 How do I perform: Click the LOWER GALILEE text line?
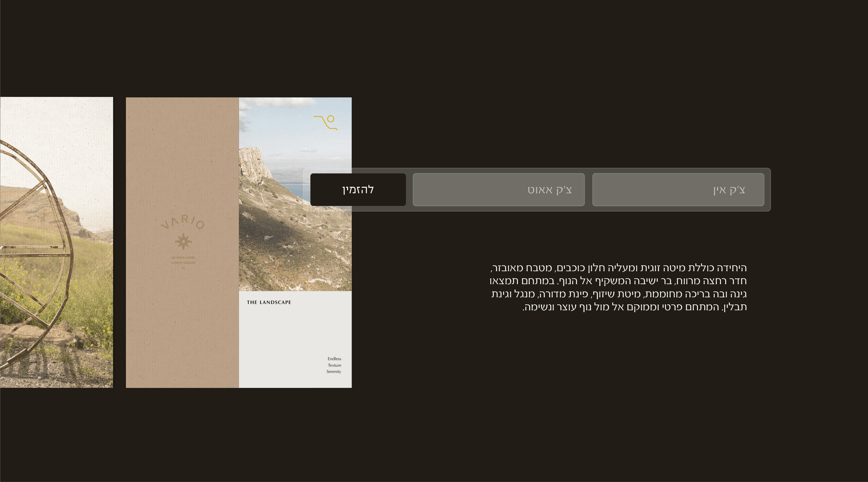click(183, 263)
